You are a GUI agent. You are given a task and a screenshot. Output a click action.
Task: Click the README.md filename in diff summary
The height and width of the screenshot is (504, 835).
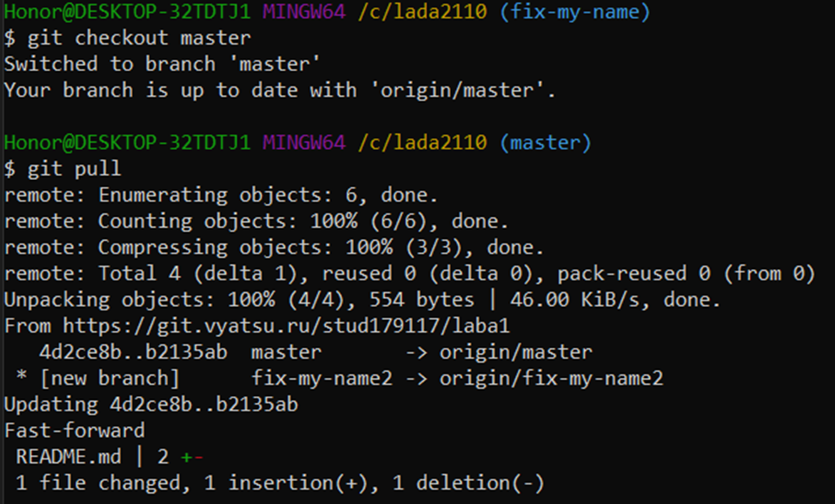[68, 457]
